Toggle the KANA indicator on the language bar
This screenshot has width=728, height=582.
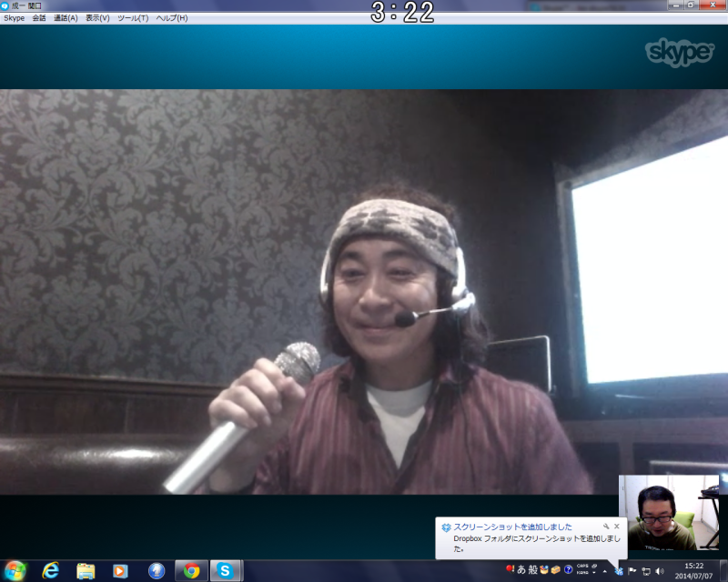[x=582, y=573]
